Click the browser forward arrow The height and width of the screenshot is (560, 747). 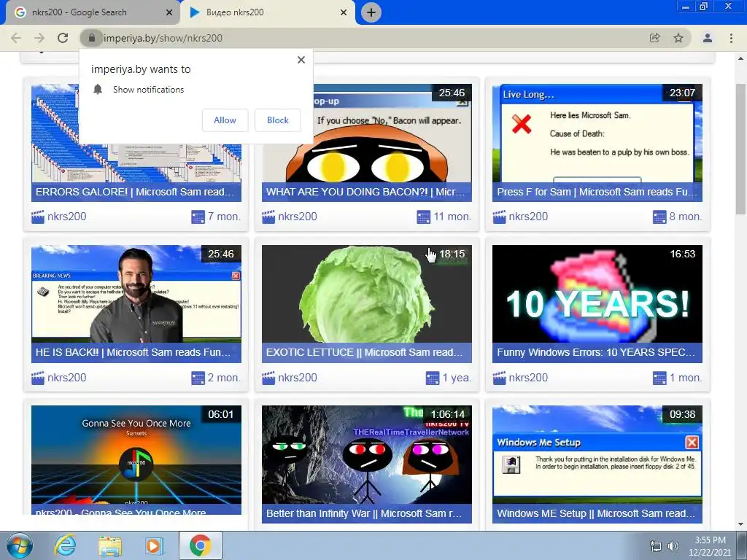(39, 38)
